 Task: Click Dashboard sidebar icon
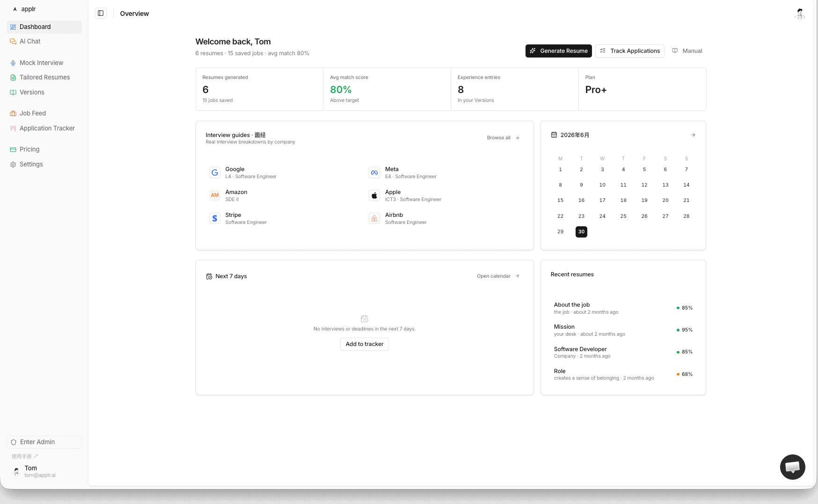tap(13, 27)
